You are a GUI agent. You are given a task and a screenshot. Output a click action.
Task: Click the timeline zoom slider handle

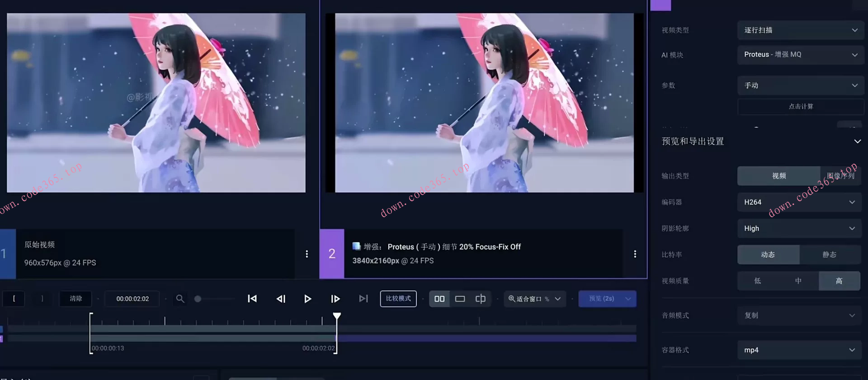[198, 299]
